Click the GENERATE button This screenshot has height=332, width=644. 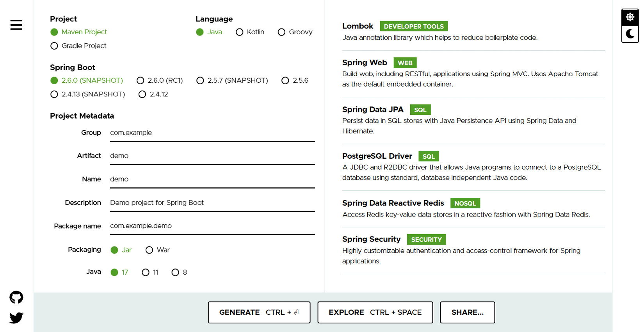click(259, 312)
